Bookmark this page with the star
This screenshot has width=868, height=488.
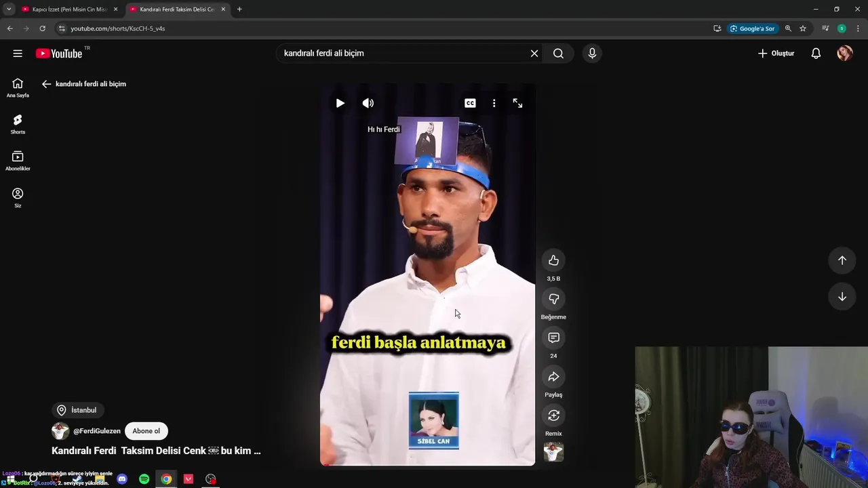tap(803, 28)
